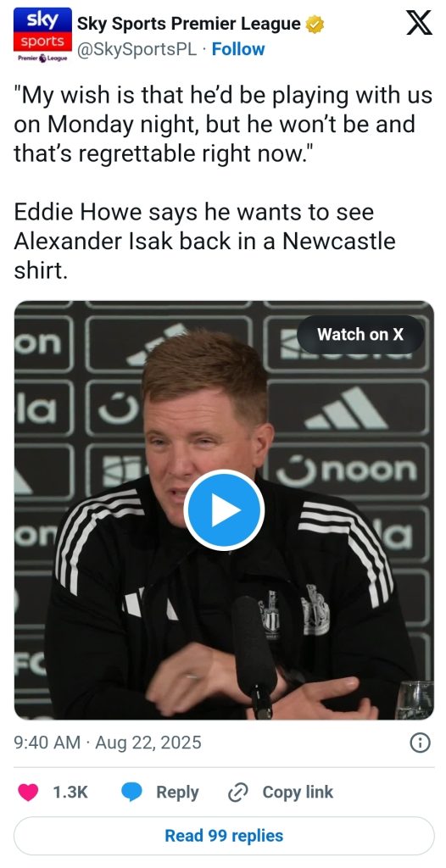Open the @SkySportsPL handle
Image resolution: width=446 pixels, height=868 pixels.
[137, 49]
